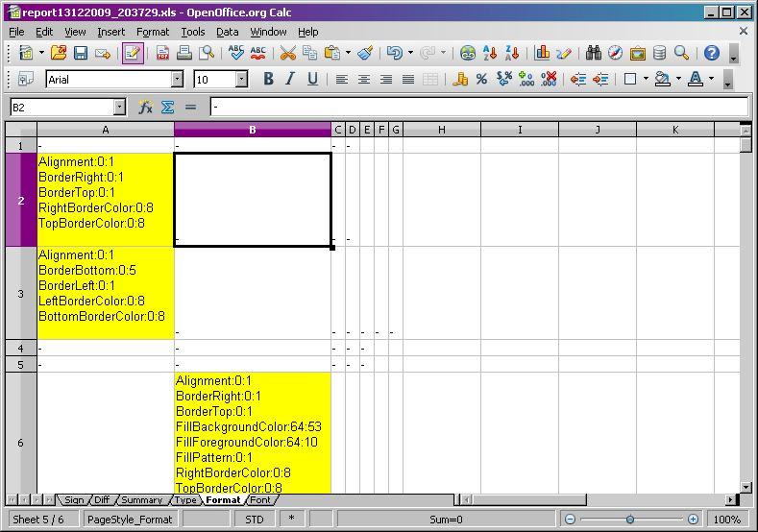Screen dimensions: 758x532
Task: Open Find & Replace binoculars icon
Action: 593,54
